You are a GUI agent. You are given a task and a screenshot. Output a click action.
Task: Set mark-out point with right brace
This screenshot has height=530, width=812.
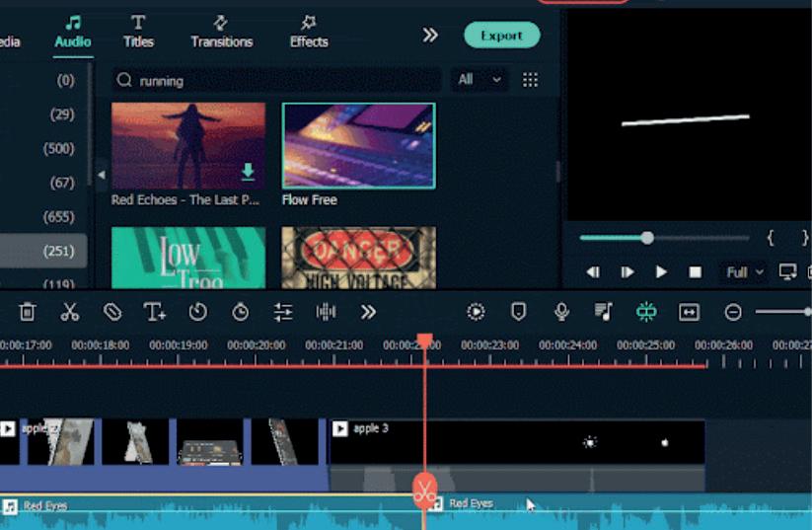(x=805, y=238)
